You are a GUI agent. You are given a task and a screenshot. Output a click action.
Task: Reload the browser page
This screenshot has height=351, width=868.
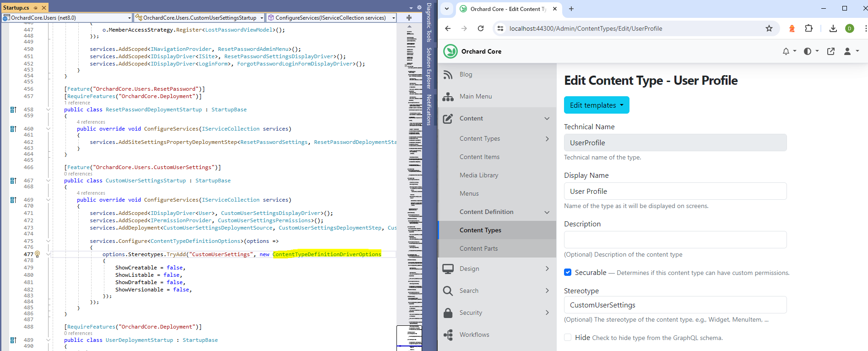pyautogui.click(x=481, y=28)
